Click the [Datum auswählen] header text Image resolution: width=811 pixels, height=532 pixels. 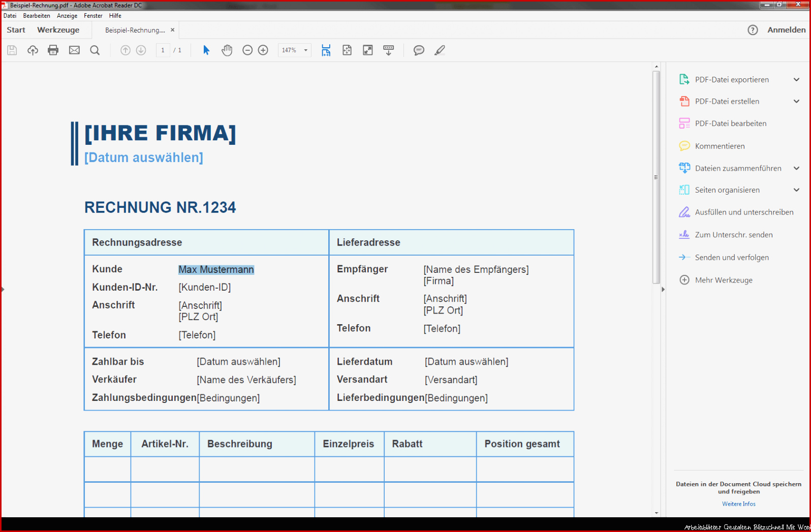point(144,158)
